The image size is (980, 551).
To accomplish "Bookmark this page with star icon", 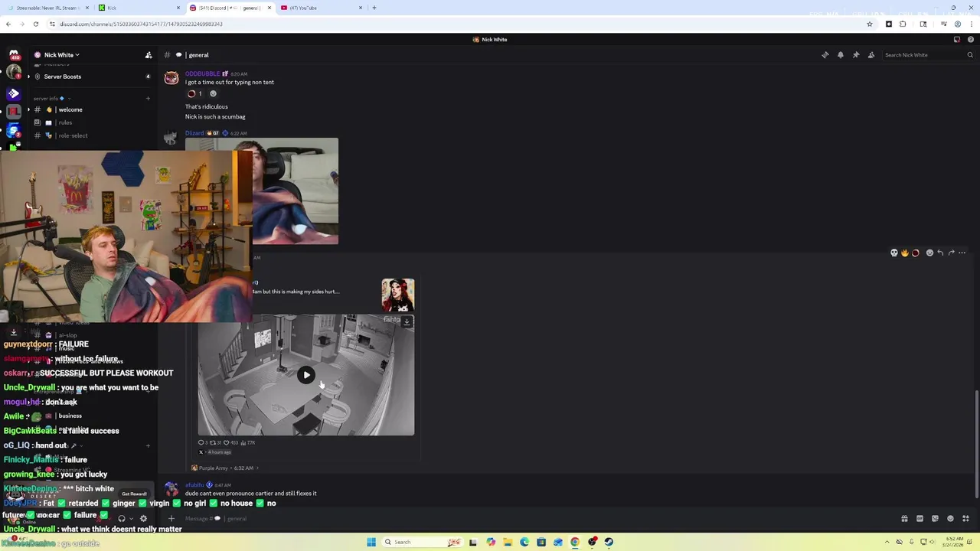I will point(870,24).
